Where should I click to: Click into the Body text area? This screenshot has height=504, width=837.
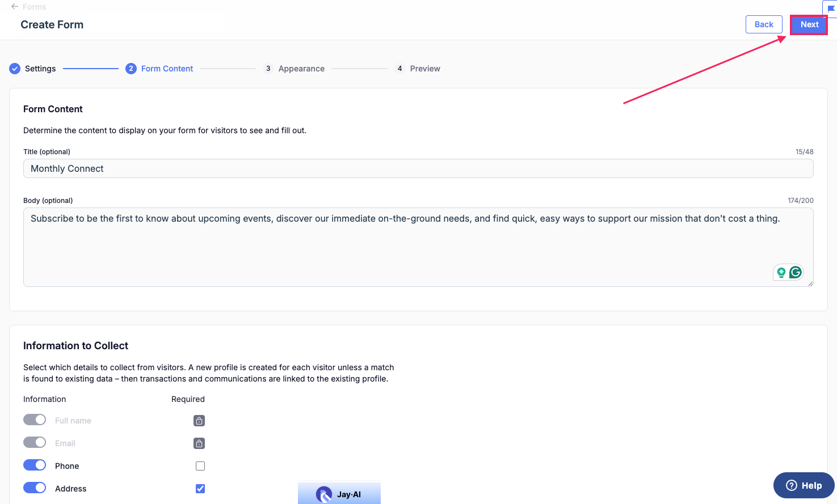(418, 247)
